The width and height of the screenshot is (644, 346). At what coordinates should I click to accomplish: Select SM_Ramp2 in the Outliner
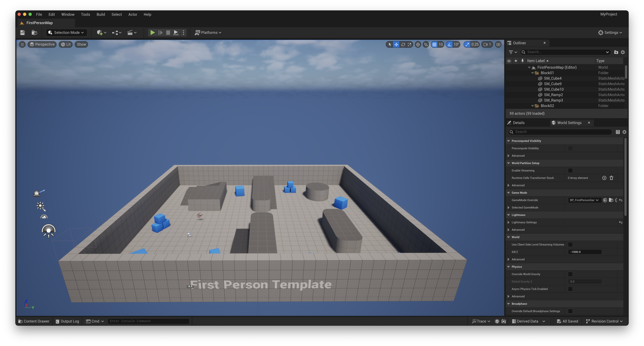(x=553, y=95)
